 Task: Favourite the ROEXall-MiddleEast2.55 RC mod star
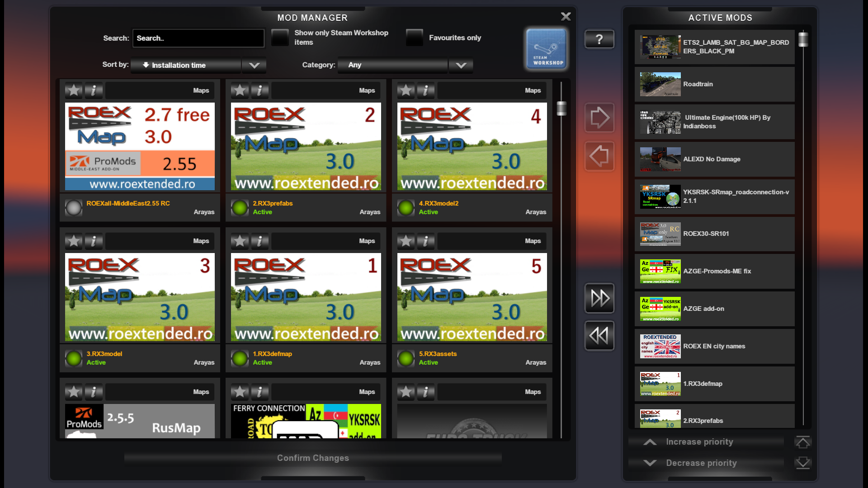[74, 90]
